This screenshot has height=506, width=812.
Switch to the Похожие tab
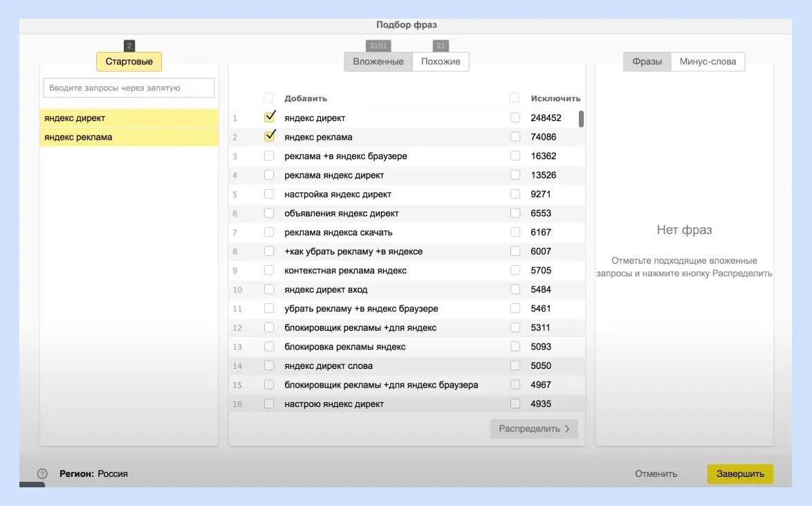(x=441, y=62)
